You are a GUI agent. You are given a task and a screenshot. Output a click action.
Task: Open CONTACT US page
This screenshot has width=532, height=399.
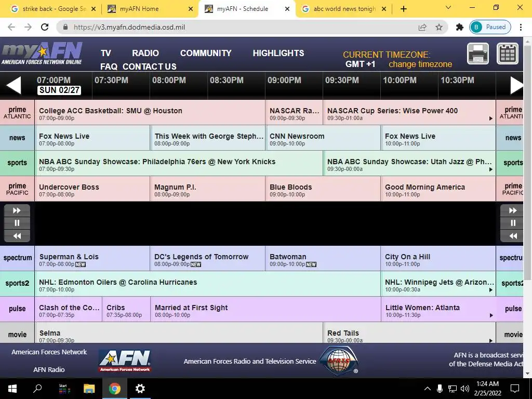click(x=149, y=66)
